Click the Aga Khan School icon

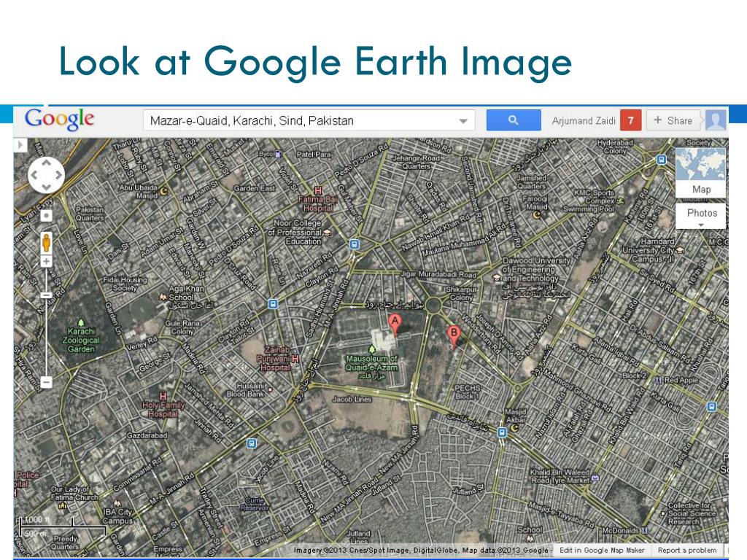(x=163, y=297)
